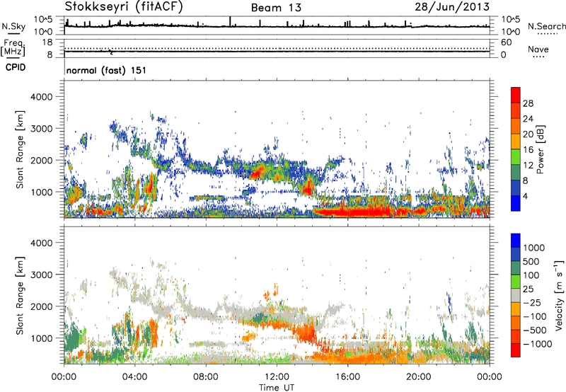
Task: Click the 28 value on Power colorbar
Action: coord(528,103)
